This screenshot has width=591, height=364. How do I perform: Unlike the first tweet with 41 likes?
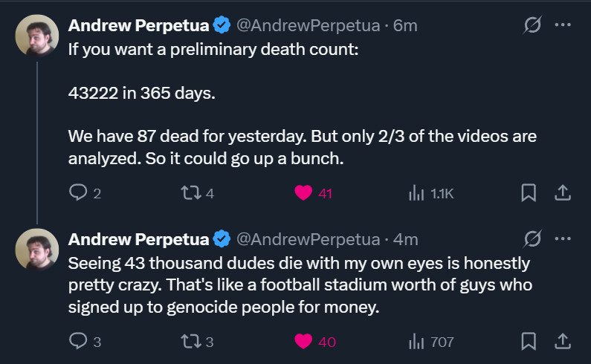pyautogui.click(x=303, y=193)
